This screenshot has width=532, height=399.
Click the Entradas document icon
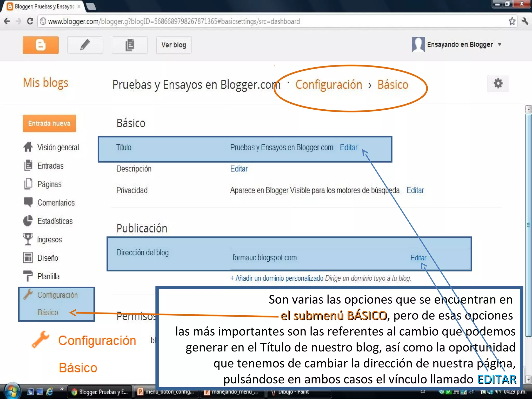tap(28, 165)
